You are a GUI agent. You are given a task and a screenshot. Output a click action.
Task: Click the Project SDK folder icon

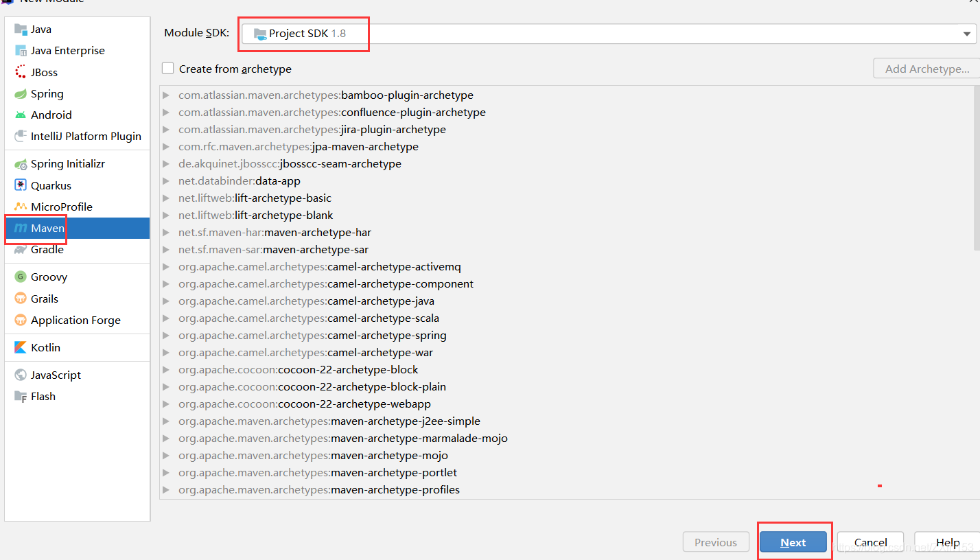point(259,34)
